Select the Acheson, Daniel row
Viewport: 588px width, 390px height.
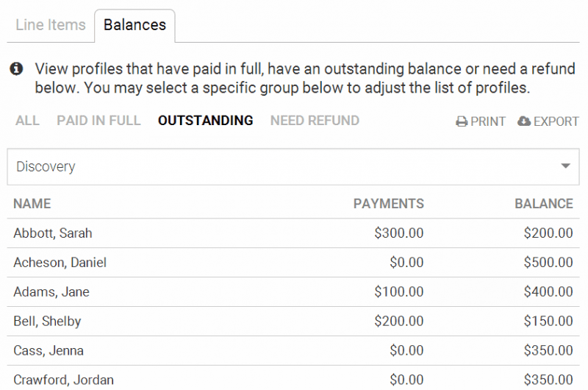(x=60, y=263)
